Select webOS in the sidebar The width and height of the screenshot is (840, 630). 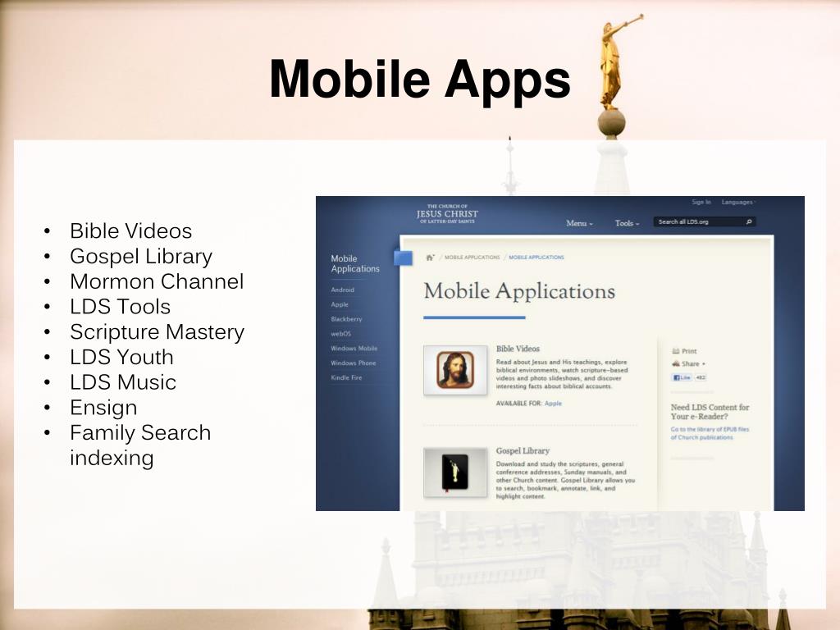coord(340,333)
